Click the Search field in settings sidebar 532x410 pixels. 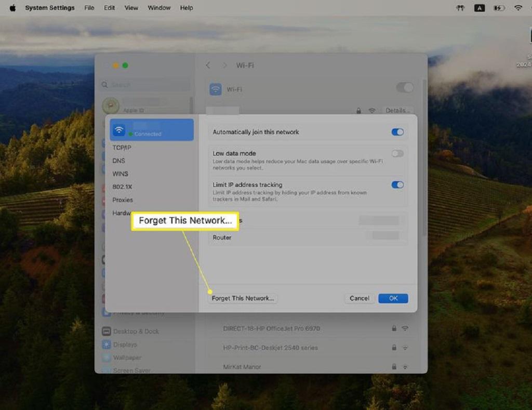[146, 85]
